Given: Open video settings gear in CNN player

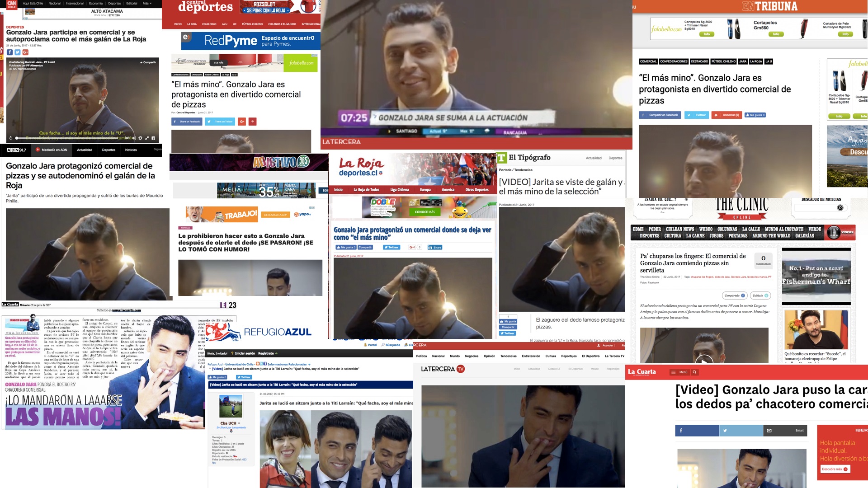Looking at the screenshot, I should point(140,138).
